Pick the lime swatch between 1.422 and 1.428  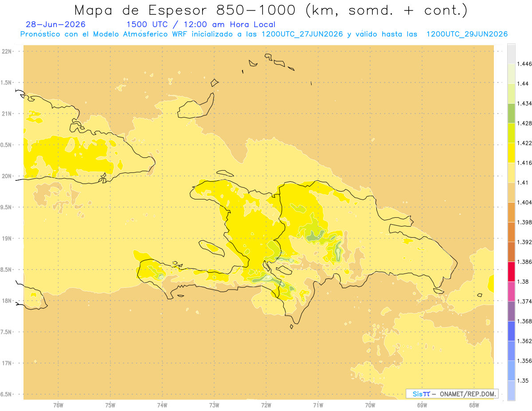click(511, 133)
